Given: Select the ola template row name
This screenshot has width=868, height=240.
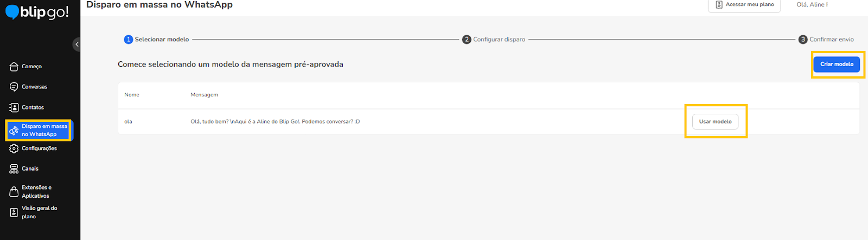Looking at the screenshot, I should [x=128, y=121].
